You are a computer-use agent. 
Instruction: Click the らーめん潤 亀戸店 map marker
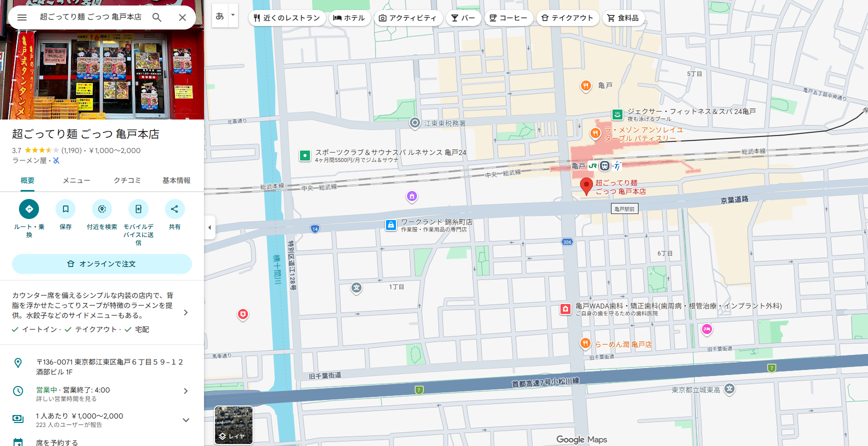pos(585,343)
